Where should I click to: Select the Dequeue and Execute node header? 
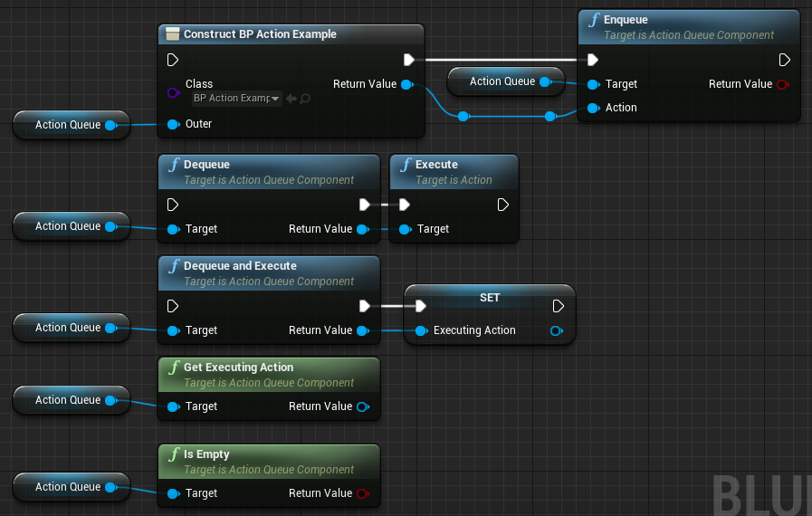[269, 273]
